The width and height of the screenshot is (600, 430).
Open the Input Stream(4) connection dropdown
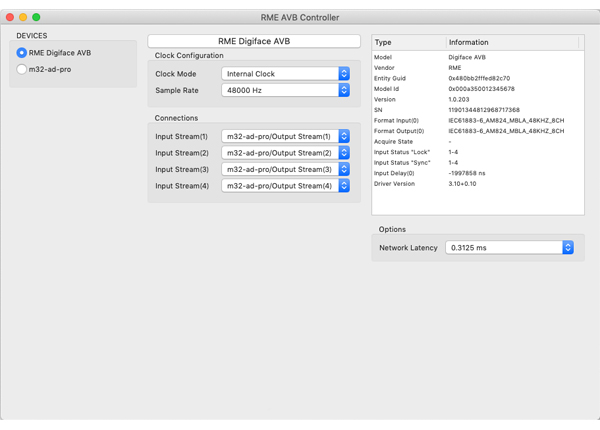[285, 186]
